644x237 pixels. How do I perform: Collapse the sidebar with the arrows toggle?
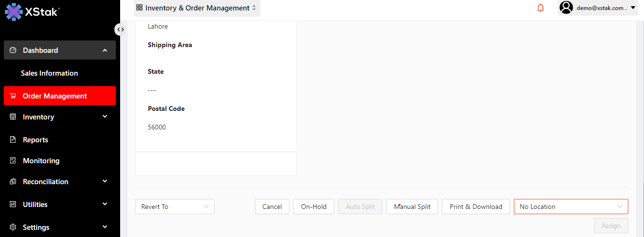(x=120, y=30)
